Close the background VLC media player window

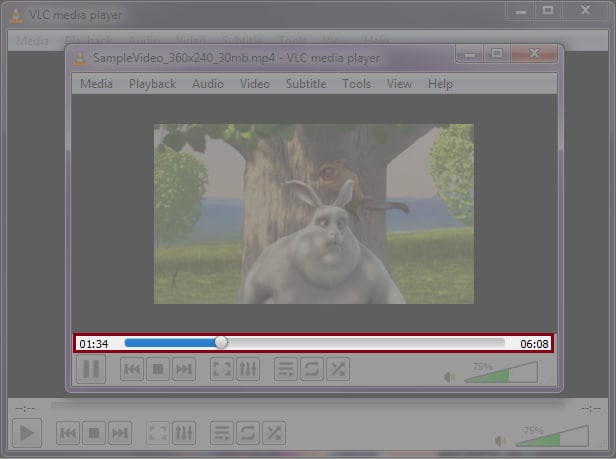[585, 11]
